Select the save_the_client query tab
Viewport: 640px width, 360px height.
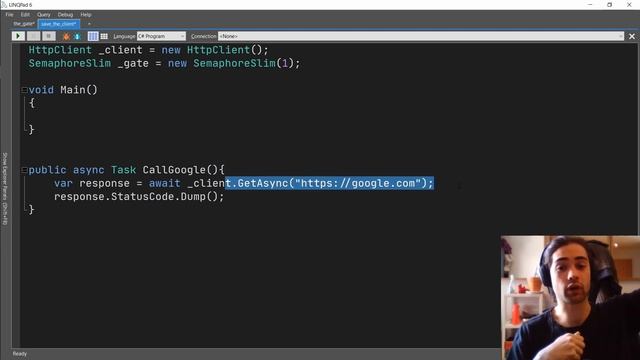point(59,24)
